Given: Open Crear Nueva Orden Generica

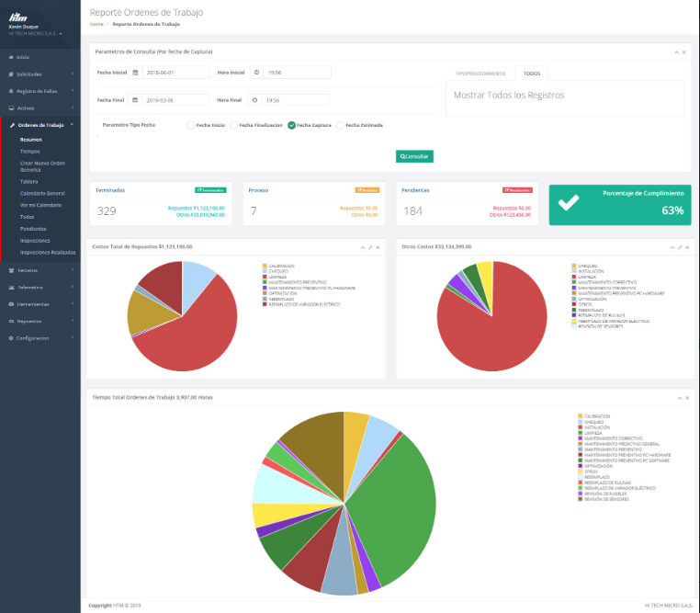Looking at the screenshot, I should click(42, 166).
